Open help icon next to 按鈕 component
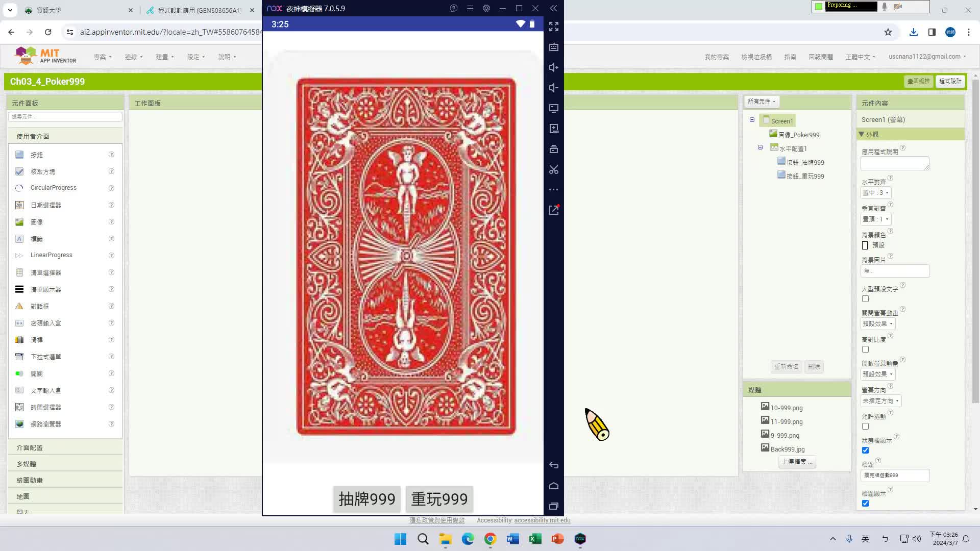 click(111, 155)
